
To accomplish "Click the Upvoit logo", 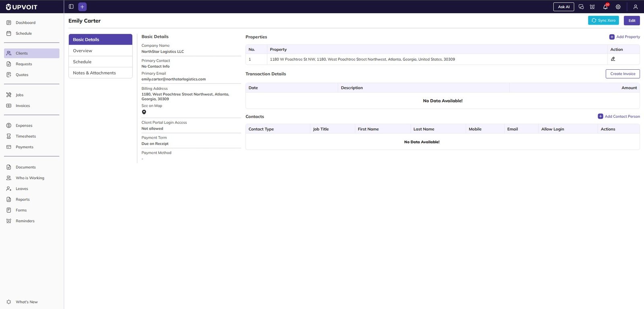I will [x=21, y=7].
